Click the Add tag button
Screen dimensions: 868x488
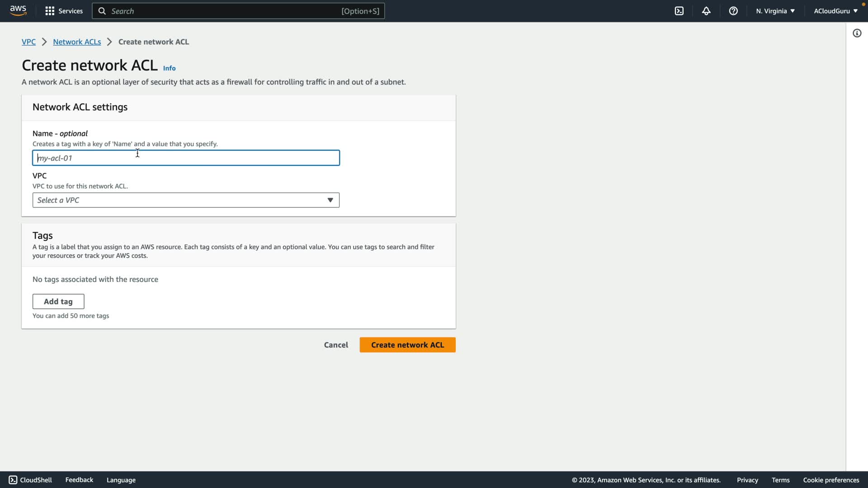coord(58,301)
